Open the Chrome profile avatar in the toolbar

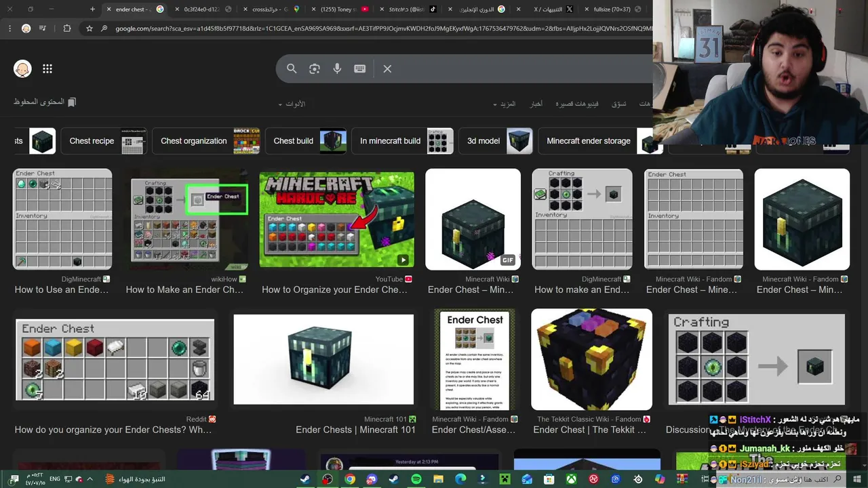26,28
